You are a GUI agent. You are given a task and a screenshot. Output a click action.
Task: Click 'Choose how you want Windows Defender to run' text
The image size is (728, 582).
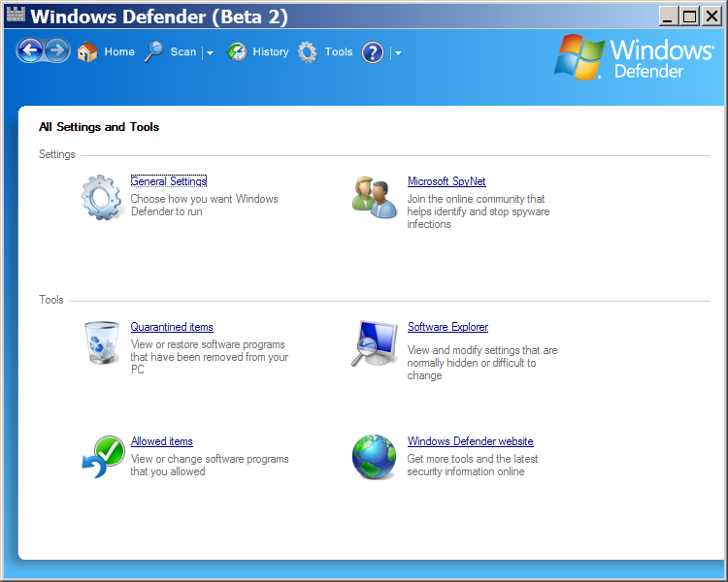pos(204,205)
